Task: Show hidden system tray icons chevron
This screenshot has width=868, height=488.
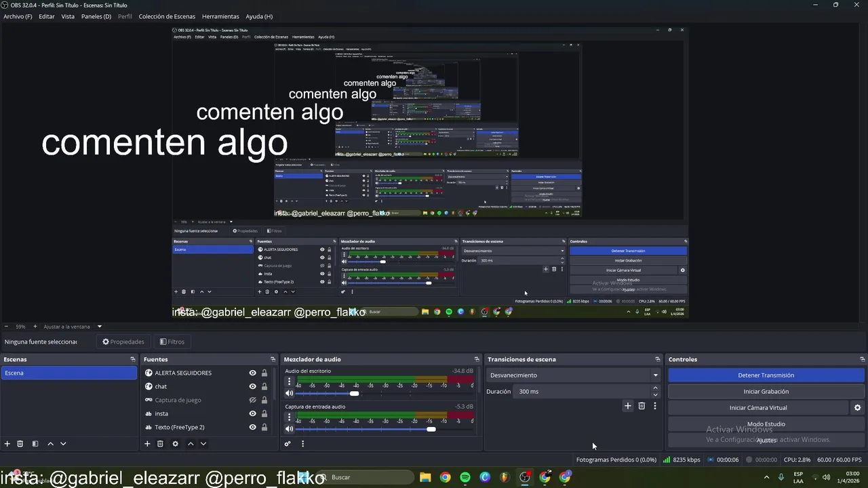Action: 767,477
